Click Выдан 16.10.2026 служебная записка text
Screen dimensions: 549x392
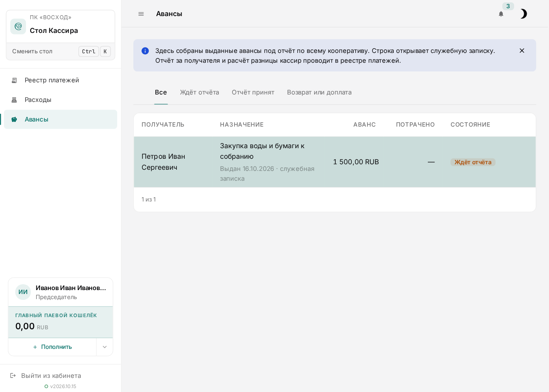(x=267, y=174)
